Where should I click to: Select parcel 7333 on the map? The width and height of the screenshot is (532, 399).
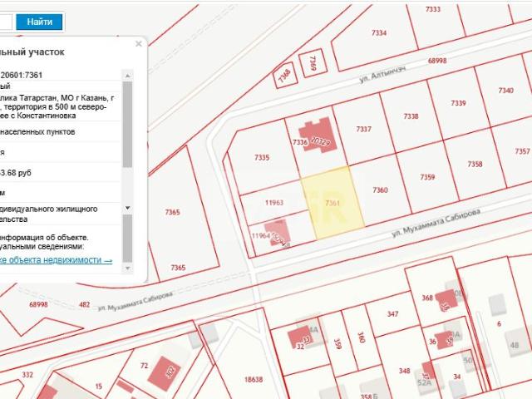(433, 9)
